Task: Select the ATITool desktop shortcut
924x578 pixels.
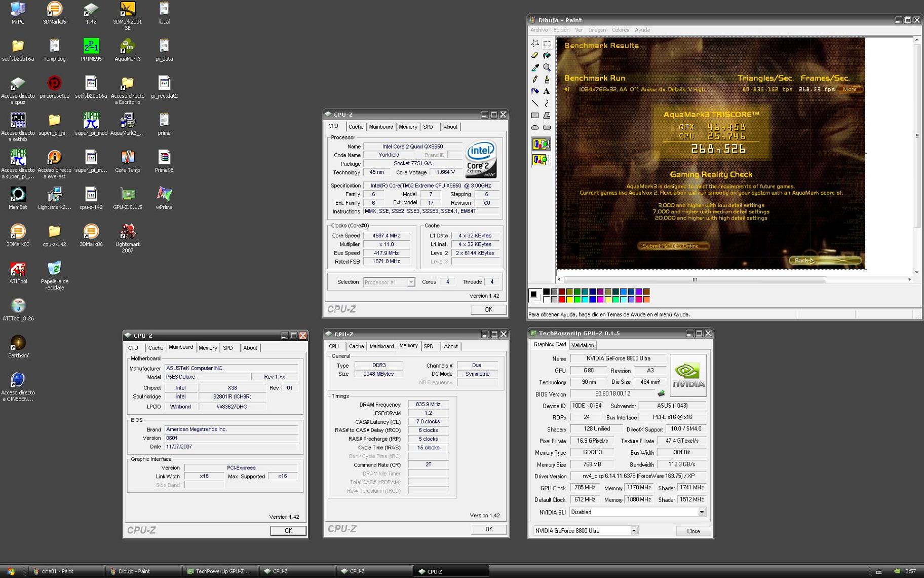Action: pyautogui.click(x=18, y=273)
